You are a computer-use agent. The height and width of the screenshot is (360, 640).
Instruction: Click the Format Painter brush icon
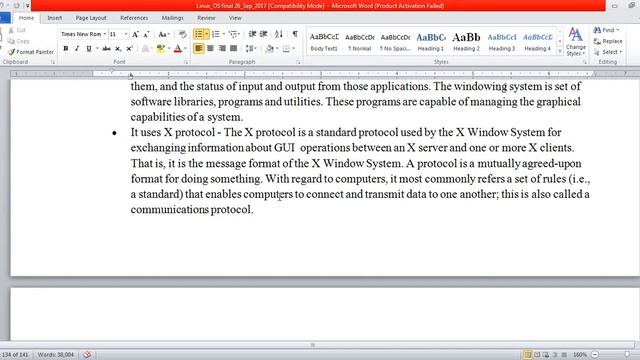click(11, 52)
